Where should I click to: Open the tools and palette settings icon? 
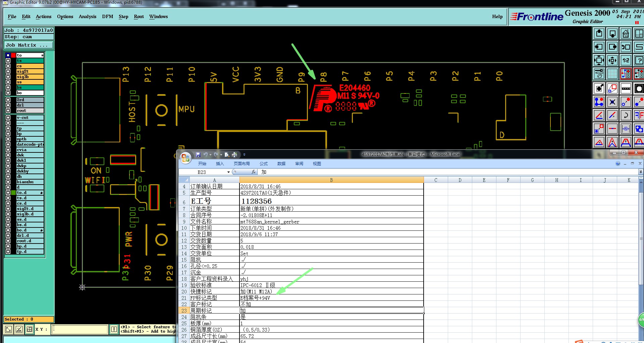pyautogui.click(x=599, y=74)
